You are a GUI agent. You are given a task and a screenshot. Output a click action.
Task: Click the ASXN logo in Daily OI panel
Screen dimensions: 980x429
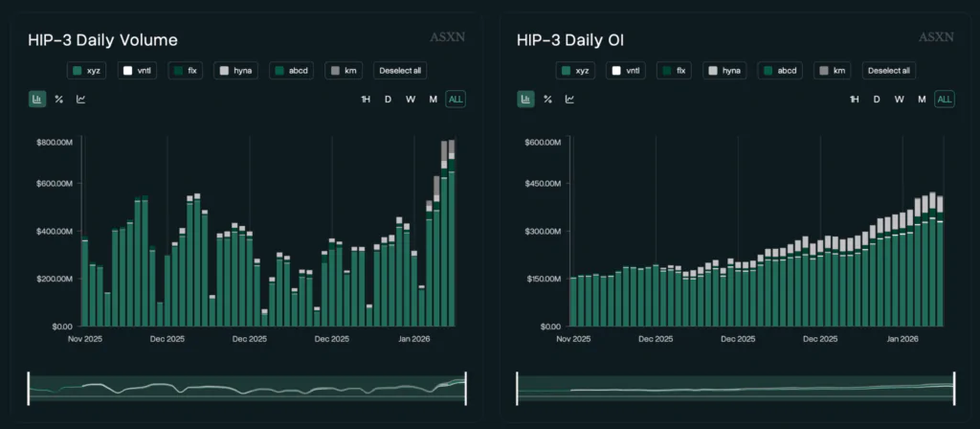936,37
